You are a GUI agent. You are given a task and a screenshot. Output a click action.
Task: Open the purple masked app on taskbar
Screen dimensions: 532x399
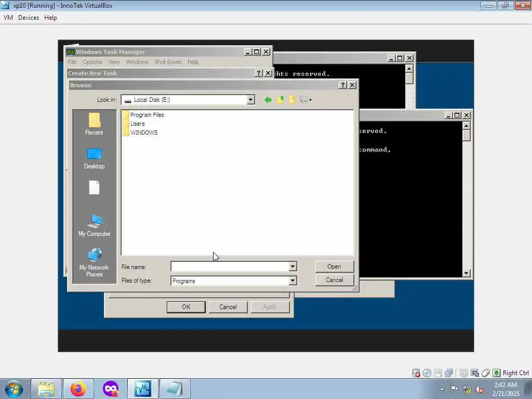(111, 389)
